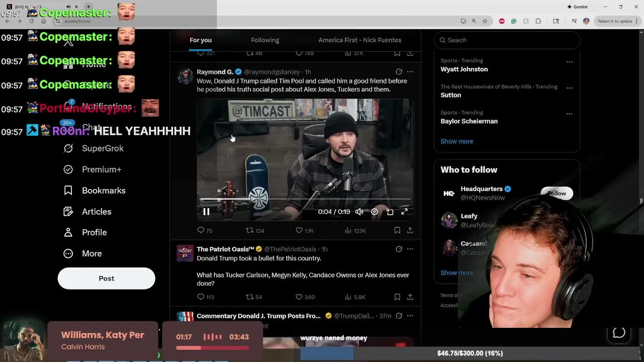Repost The Patriot Oasis post (54)
The width and height of the screenshot is (644, 362).
[254, 297]
